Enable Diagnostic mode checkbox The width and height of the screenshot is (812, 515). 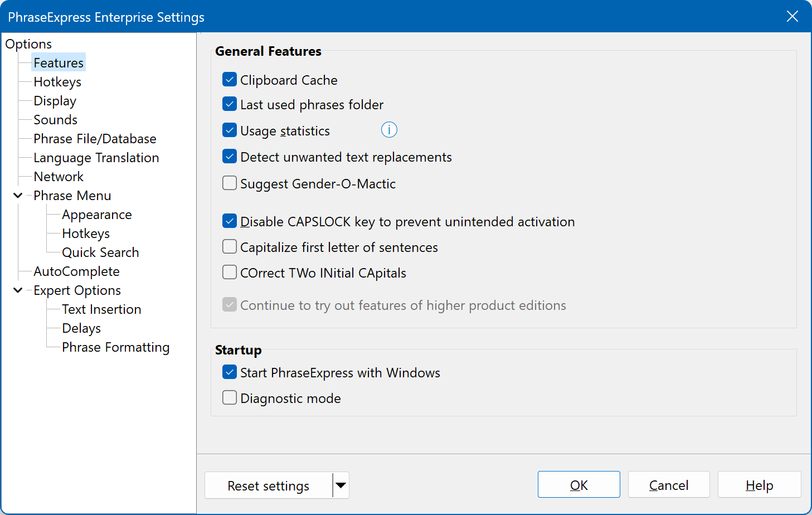pos(230,398)
